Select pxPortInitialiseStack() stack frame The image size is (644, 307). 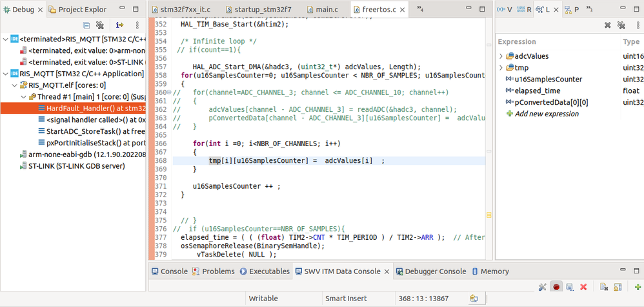92,142
